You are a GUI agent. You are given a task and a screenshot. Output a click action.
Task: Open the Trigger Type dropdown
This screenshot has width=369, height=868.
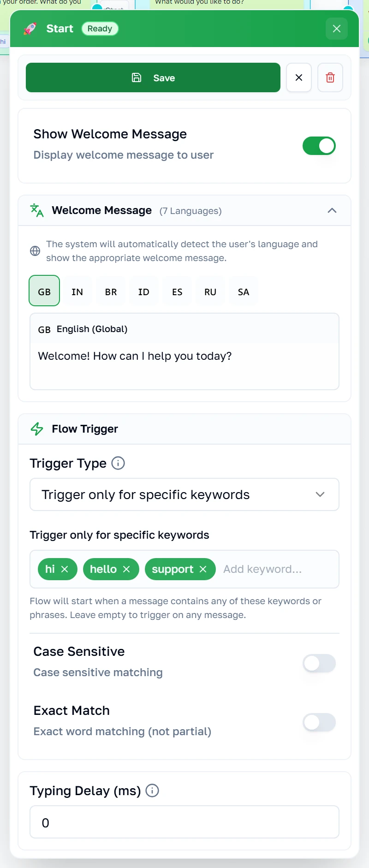(x=184, y=494)
